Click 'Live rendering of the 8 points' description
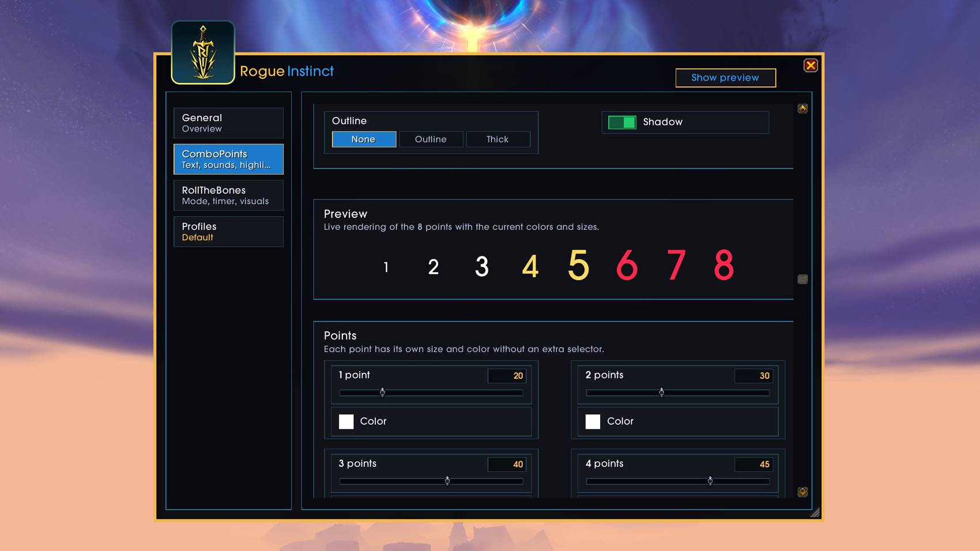This screenshot has height=551, width=980. 461,227
